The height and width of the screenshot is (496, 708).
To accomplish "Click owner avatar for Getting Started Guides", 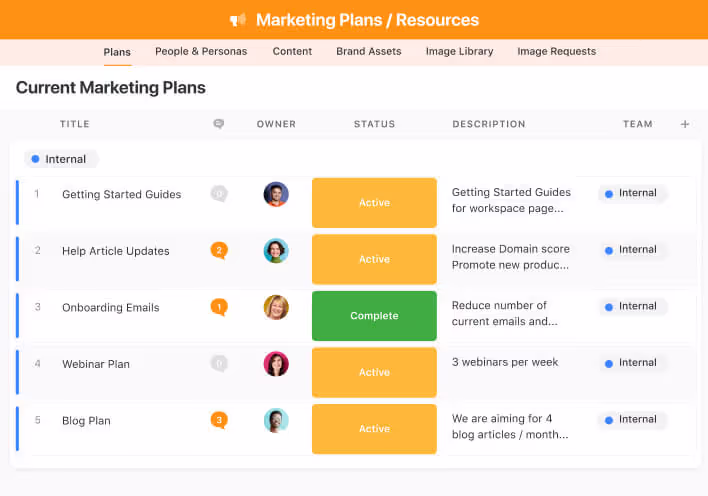I will [x=276, y=194].
